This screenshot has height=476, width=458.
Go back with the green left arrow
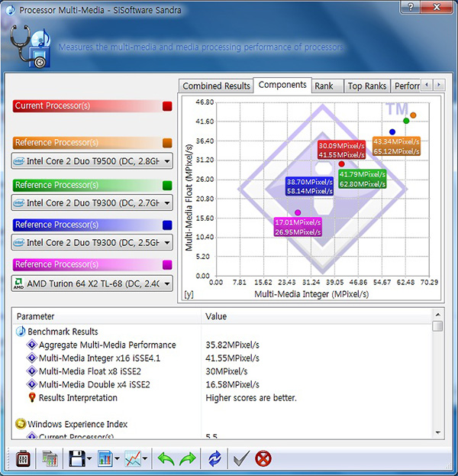click(166, 458)
